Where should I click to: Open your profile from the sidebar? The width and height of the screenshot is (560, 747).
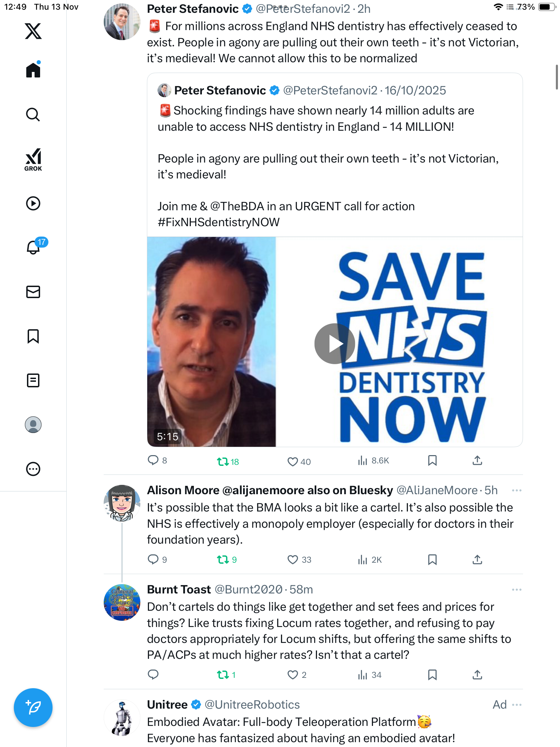pos(33,425)
